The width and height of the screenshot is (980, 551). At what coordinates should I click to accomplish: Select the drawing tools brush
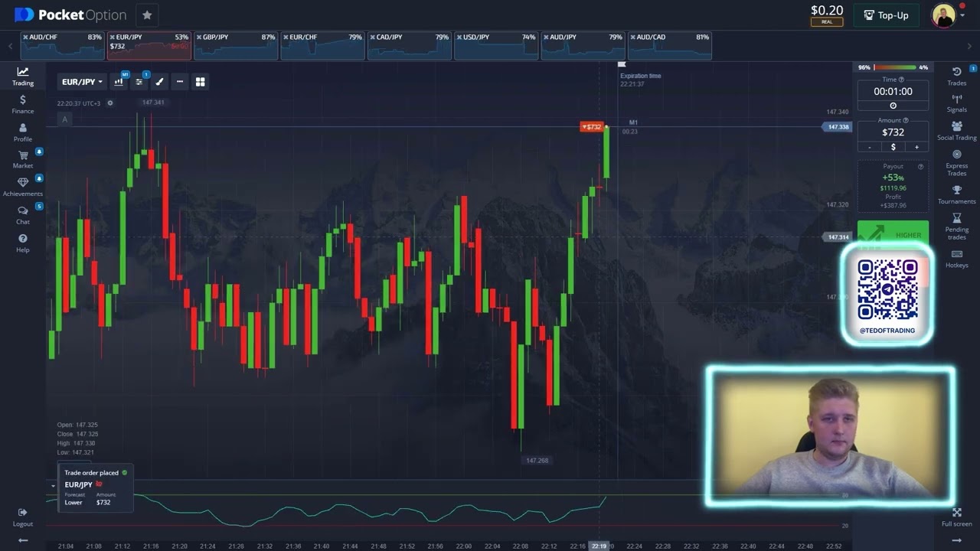coord(159,82)
